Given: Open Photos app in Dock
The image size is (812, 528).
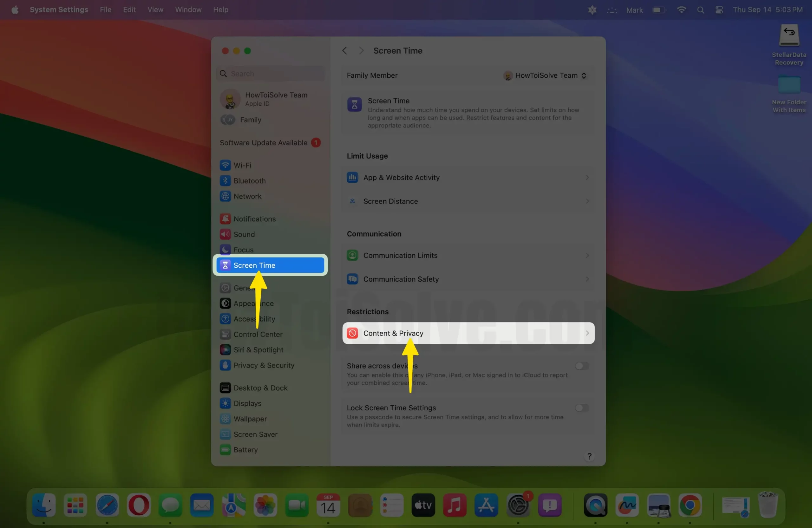Looking at the screenshot, I should click(265, 505).
